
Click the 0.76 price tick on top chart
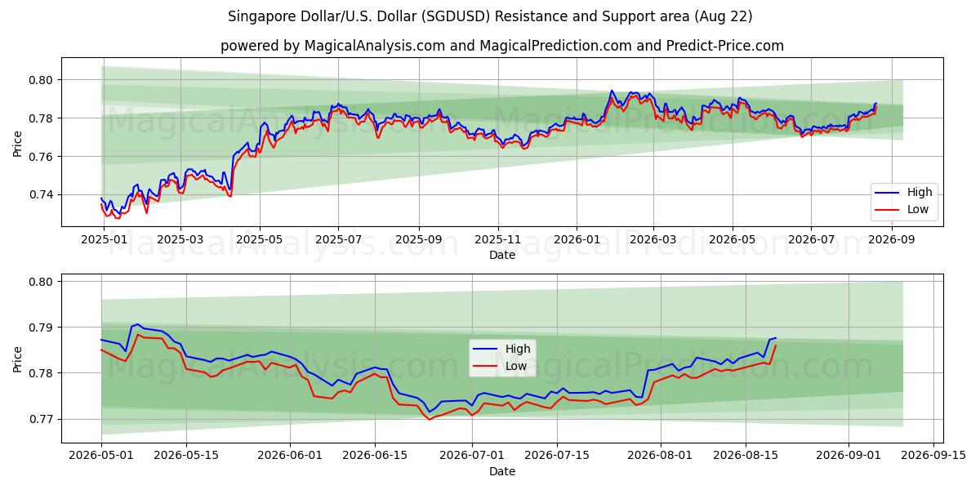(42, 156)
